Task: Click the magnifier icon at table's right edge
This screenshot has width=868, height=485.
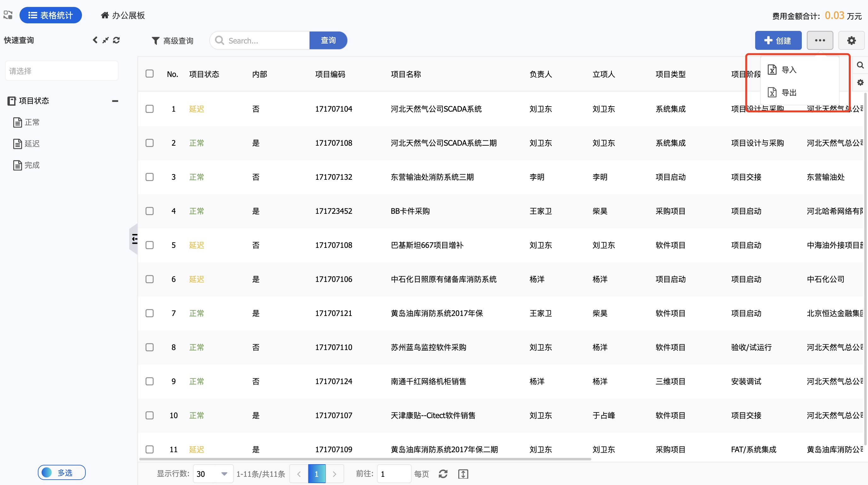Action: point(860,65)
